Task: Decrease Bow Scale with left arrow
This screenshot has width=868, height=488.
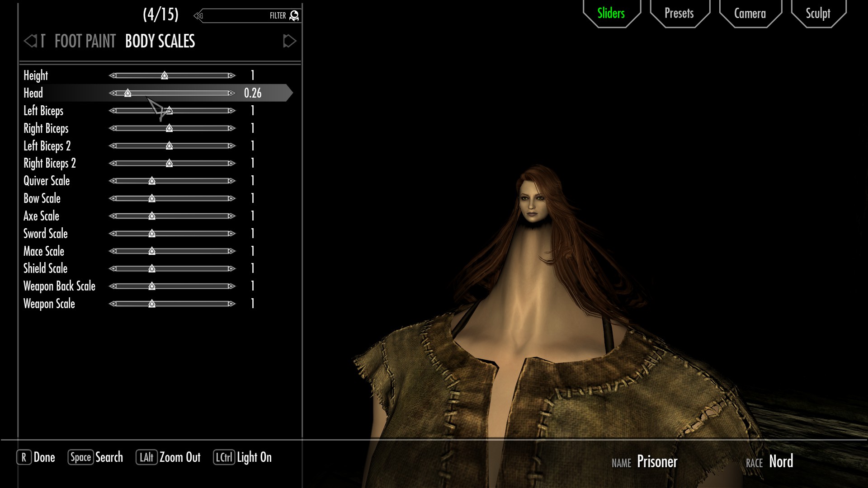Action: (113, 198)
